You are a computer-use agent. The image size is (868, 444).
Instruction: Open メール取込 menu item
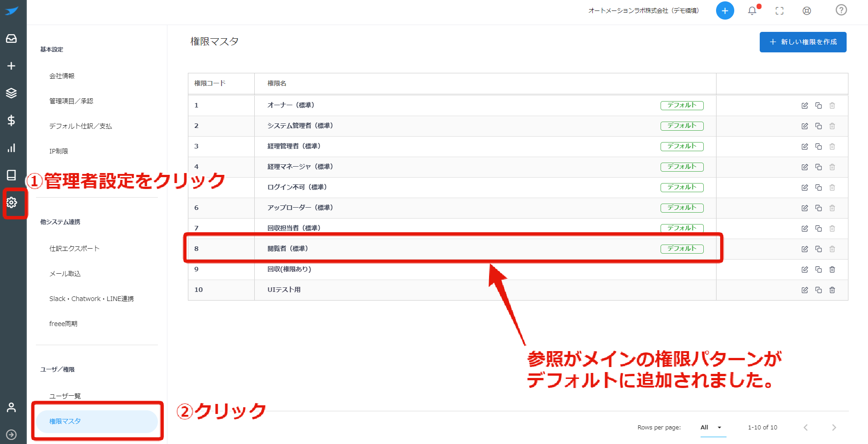click(65, 274)
